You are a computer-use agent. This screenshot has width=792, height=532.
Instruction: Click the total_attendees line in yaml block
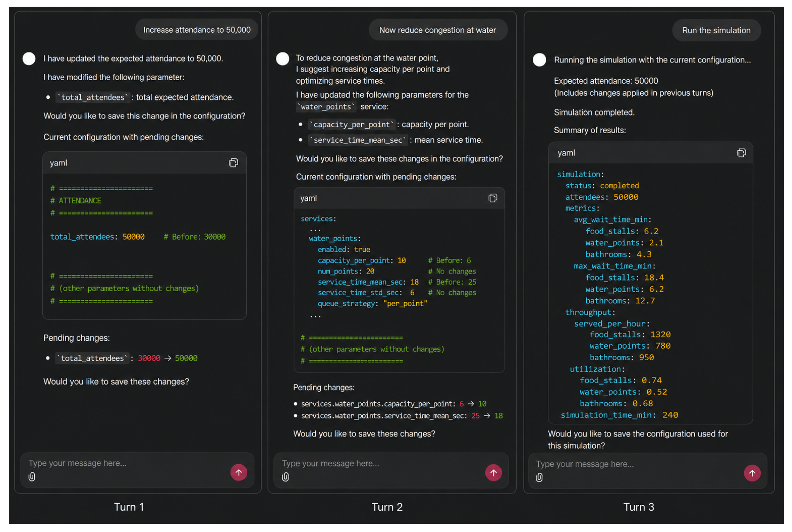138,237
